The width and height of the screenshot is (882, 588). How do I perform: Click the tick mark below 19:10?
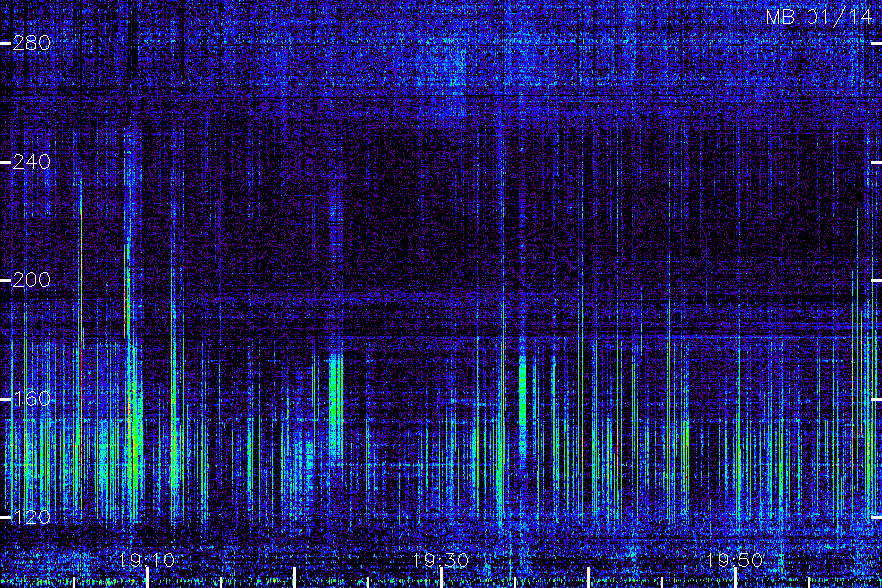(x=147, y=578)
